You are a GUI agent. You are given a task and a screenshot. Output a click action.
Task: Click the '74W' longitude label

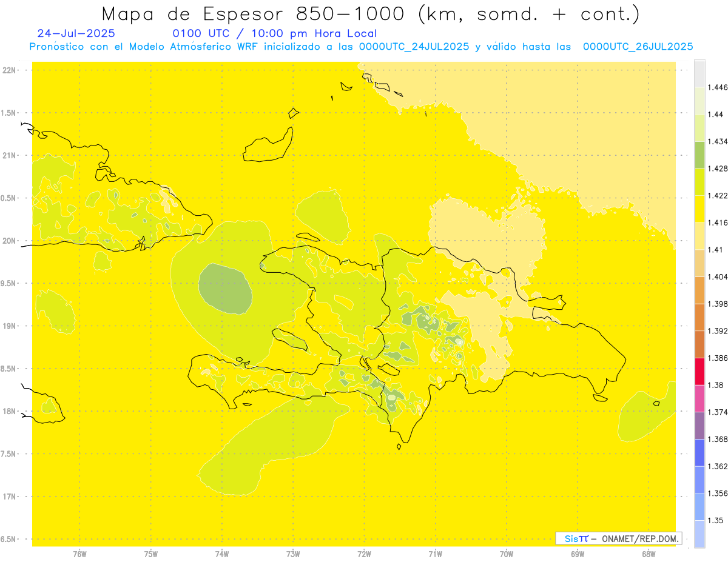point(221,554)
